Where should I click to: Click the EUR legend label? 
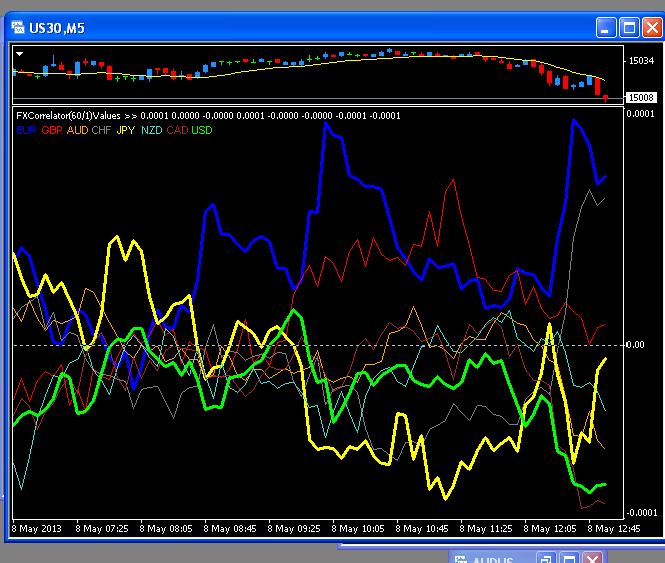(x=26, y=130)
